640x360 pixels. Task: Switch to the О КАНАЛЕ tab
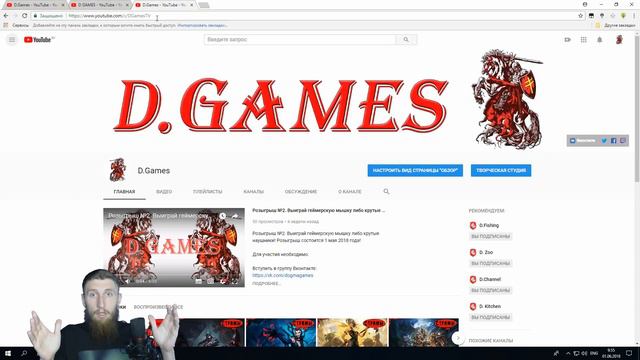[x=350, y=191]
